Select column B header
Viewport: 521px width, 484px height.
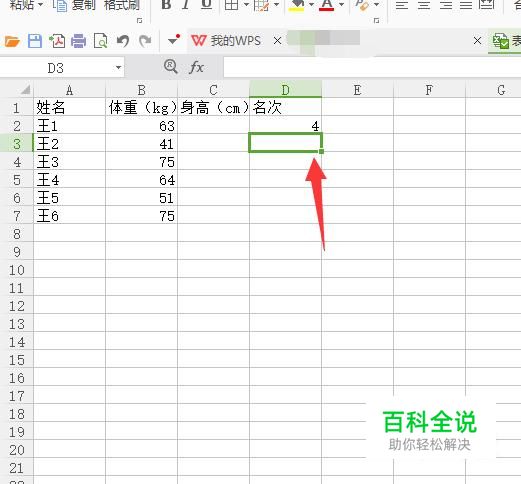point(142,90)
